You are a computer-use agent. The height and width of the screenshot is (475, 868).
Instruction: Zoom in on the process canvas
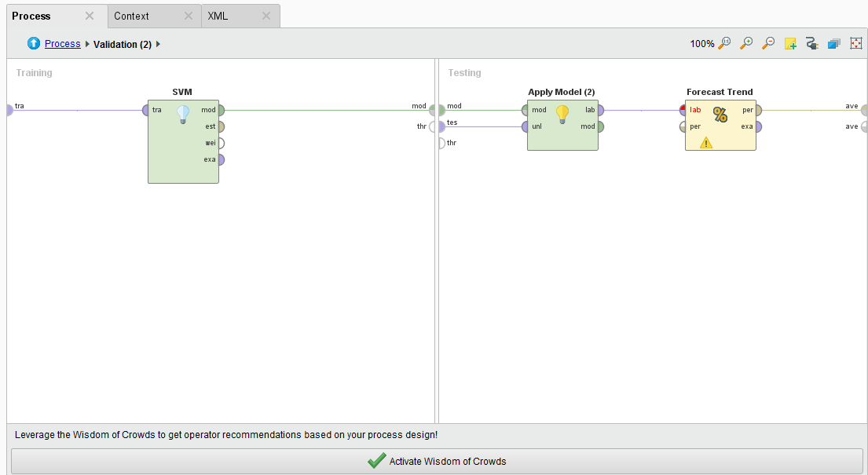[x=746, y=43]
